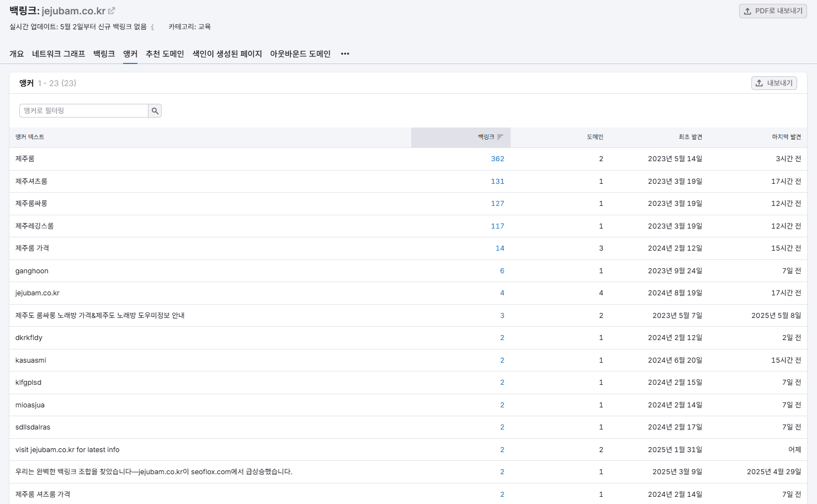Open backlinks count for the seoflox.com anchor row
817x504 pixels.
point(502,472)
